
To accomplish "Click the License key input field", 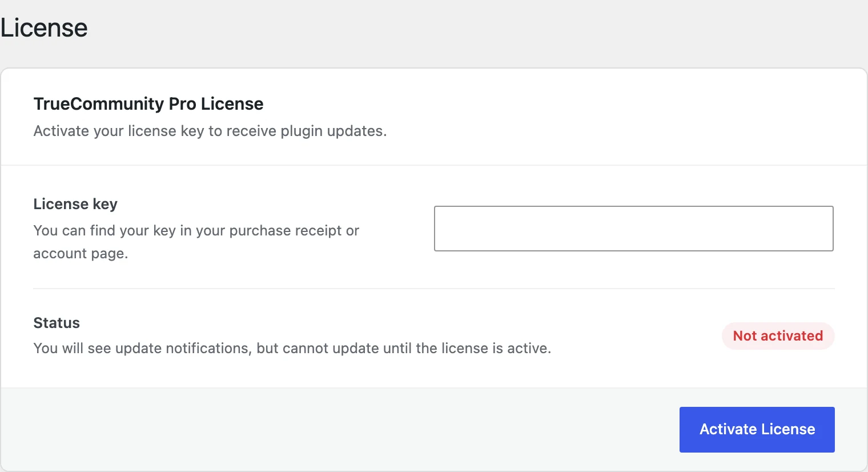I will (634, 229).
